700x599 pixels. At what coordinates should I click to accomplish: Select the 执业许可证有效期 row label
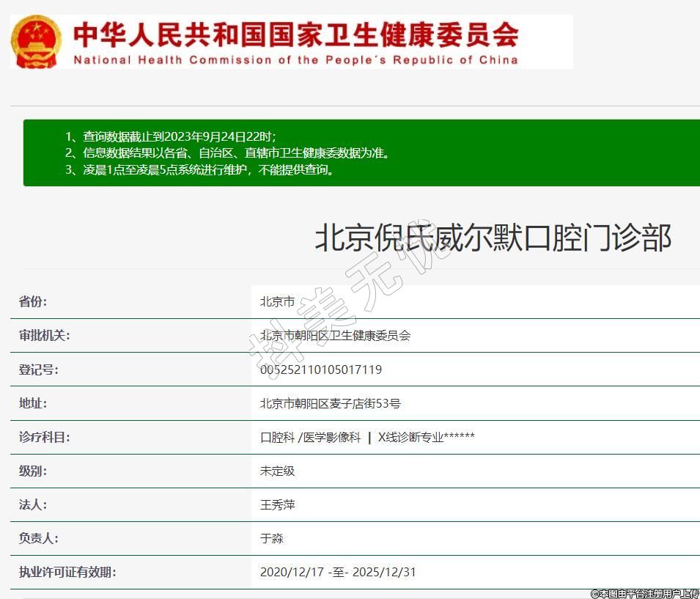coord(67,572)
